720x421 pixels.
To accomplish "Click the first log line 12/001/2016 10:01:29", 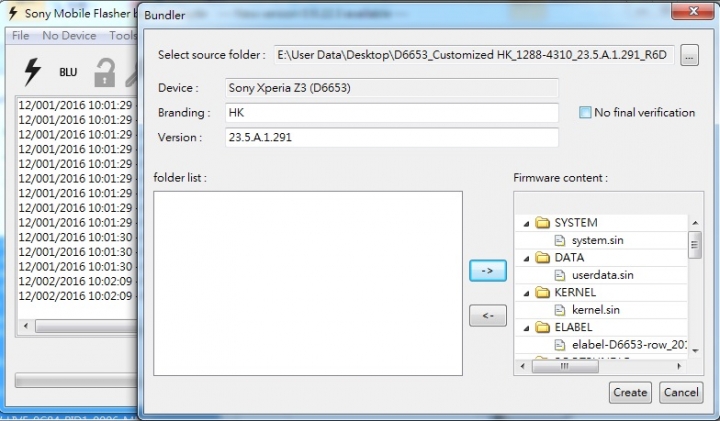I will (75, 105).
